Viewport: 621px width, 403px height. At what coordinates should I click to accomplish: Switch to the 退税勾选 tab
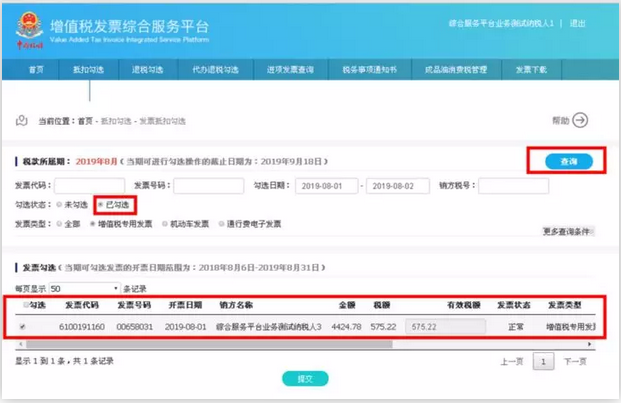pyautogui.click(x=146, y=70)
